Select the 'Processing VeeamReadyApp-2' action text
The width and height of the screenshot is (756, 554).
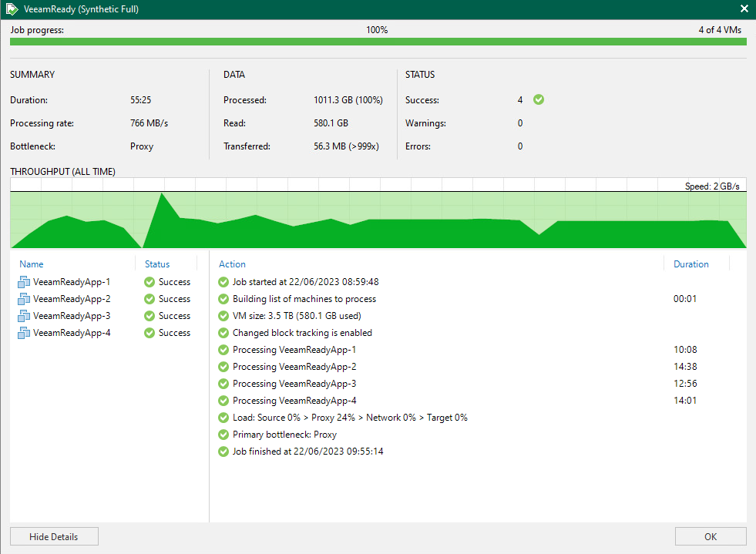(x=294, y=367)
